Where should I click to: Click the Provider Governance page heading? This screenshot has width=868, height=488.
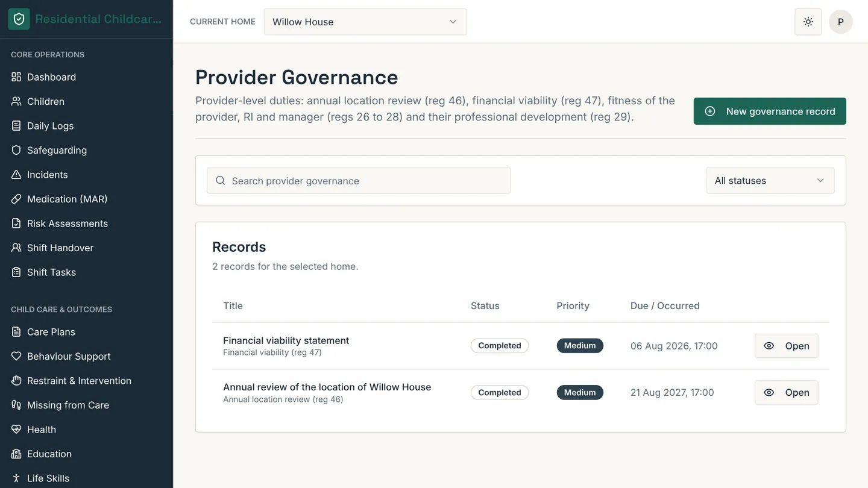[x=297, y=77]
